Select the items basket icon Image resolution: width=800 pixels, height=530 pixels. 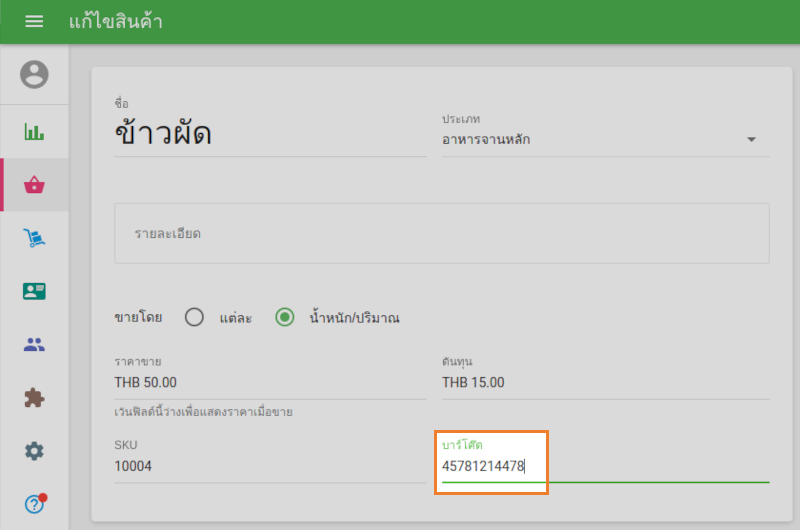coord(34,185)
